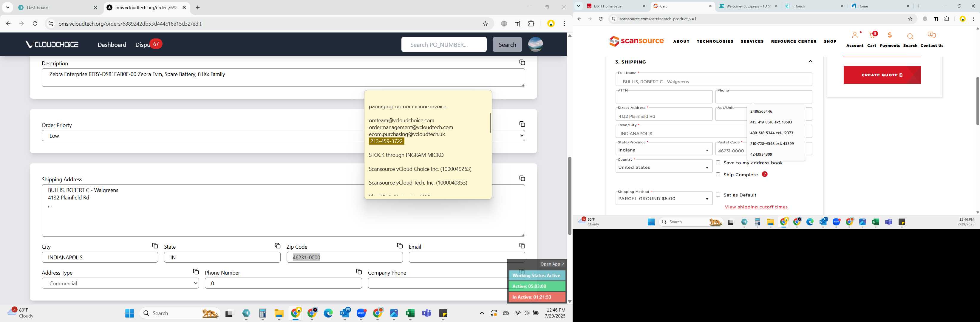Open Windows Start menu on left taskbar
This screenshot has width=980, height=322.
click(129, 313)
